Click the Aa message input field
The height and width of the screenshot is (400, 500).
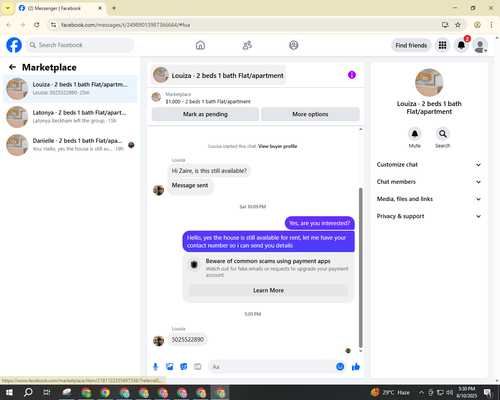[272, 367]
